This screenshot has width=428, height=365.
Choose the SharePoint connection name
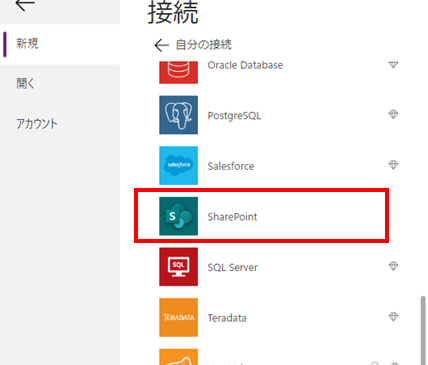[232, 217]
